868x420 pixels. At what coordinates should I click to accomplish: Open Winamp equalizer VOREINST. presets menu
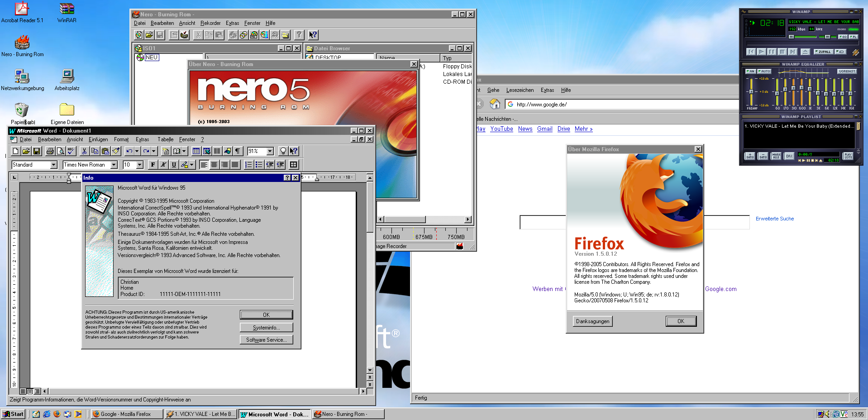coord(847,72)
